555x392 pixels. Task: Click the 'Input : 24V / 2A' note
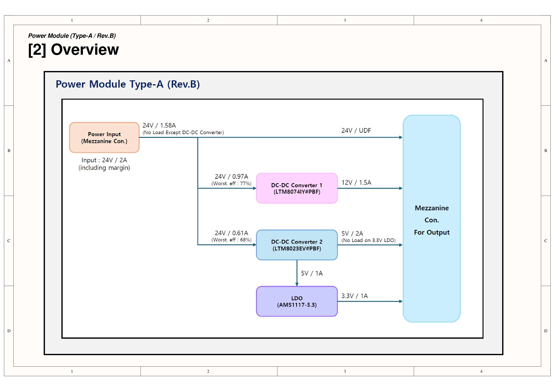[104, 160]
